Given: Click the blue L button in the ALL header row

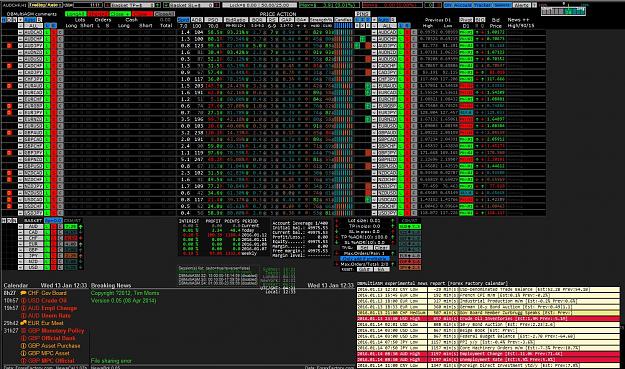Looking at the screenshot, I should pos(47,26).
